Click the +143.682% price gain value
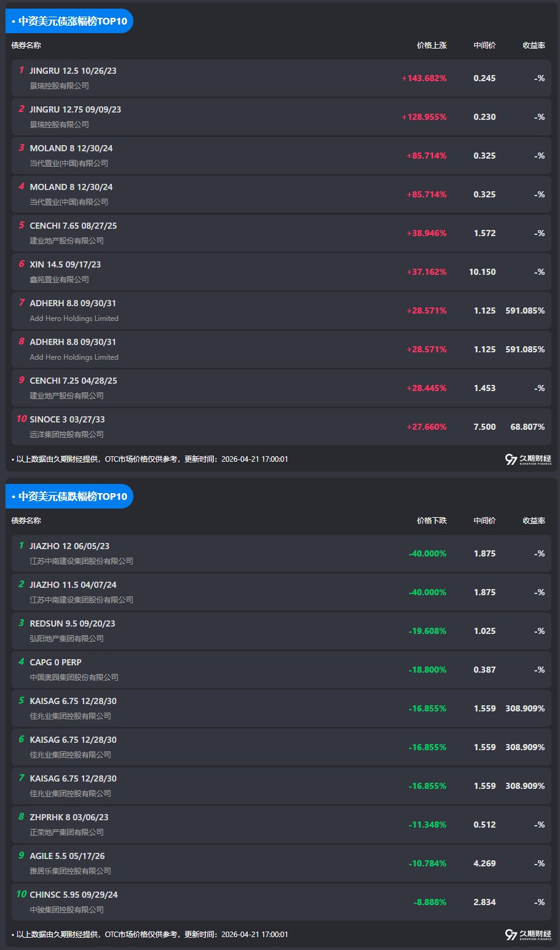The width and height of the screenshot is (560, 950). click(x=424, y=78)
